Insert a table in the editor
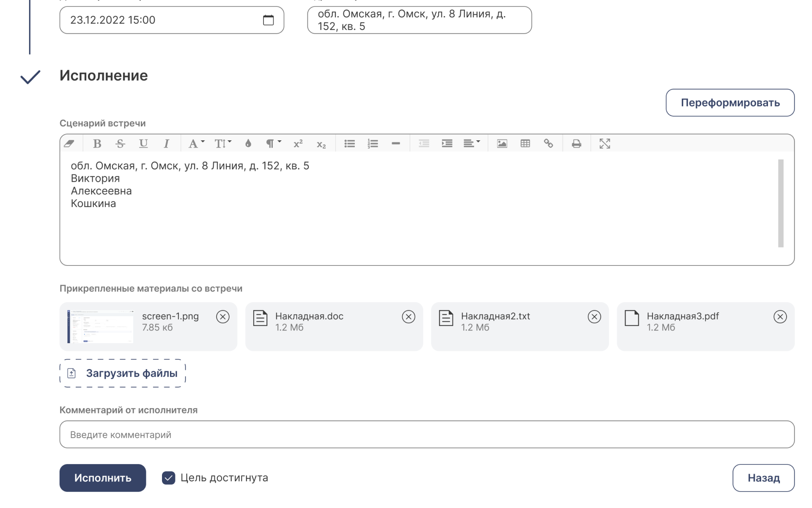This screenshot has height=508, width=812. (x=525, y=144)
